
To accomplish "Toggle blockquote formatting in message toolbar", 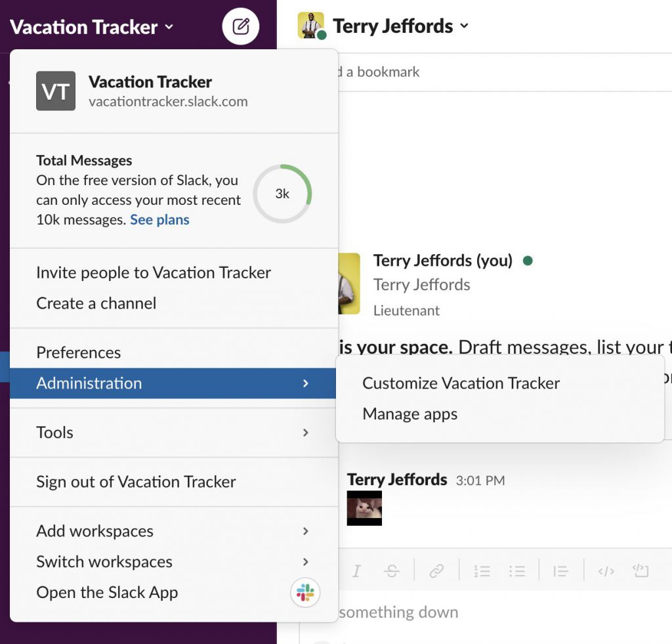I will pos(560,571).
